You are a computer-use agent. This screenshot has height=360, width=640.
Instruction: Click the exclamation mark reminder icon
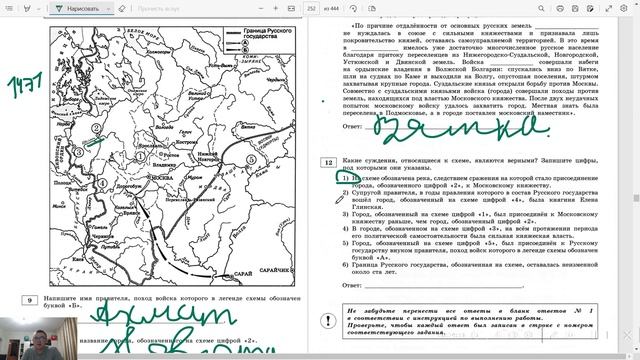tap(328, 320)
